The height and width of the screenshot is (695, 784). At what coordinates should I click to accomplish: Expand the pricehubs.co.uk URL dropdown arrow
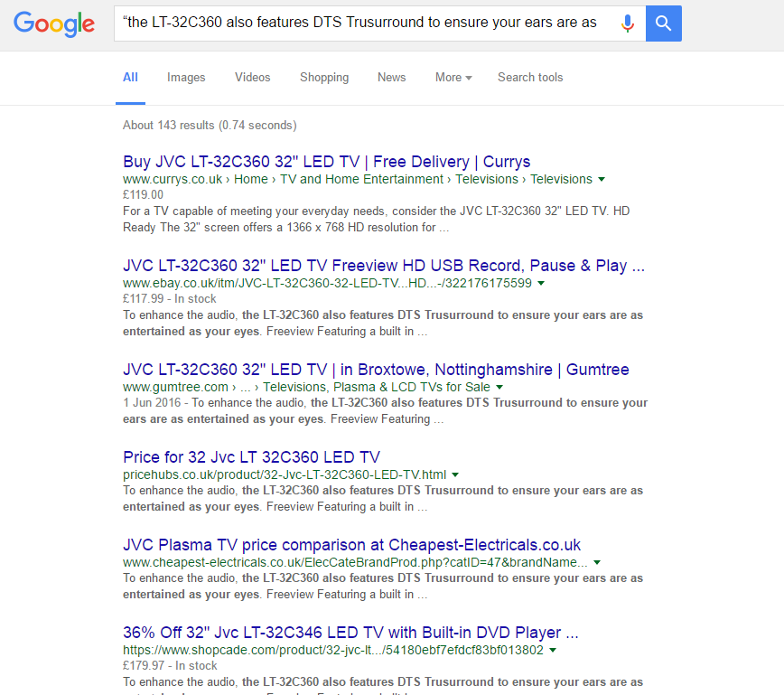(x=455, y=474)
